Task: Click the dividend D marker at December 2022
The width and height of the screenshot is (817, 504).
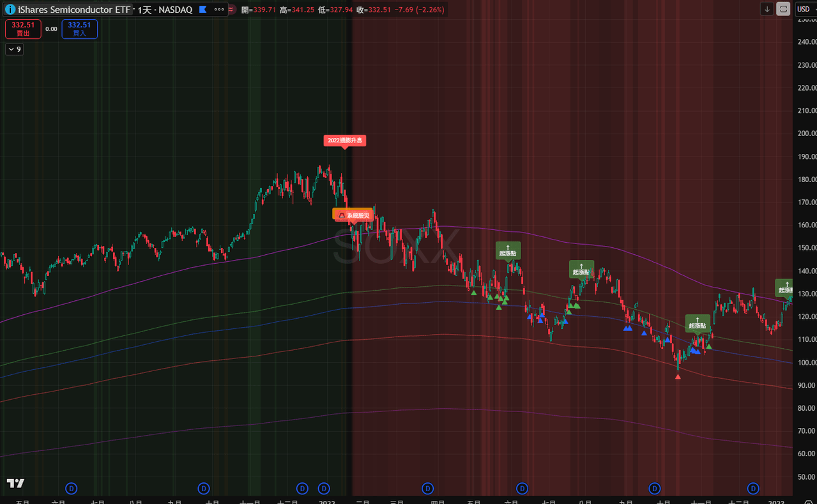Action: point(754,489)
